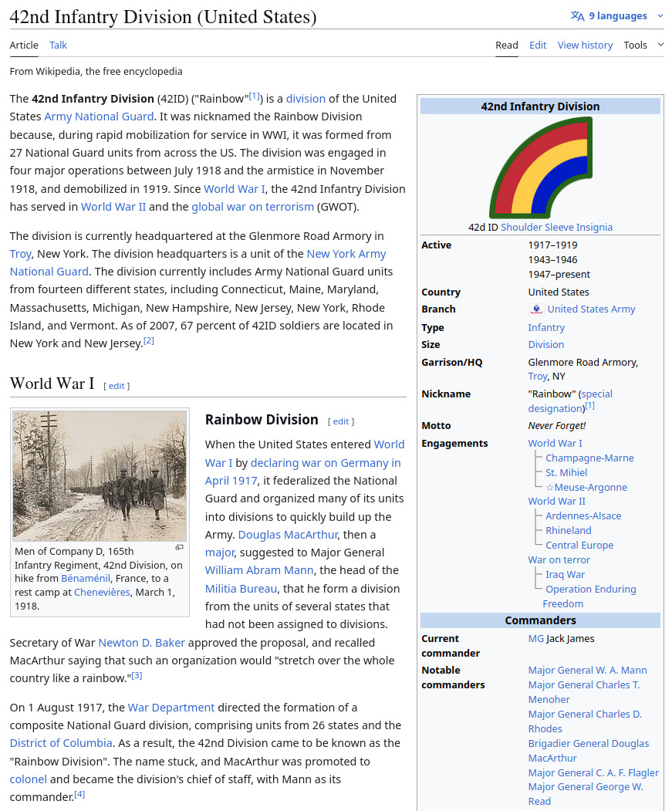Follow the Troy link in the second paragraph
672x811 pixels.
point(20,254)
